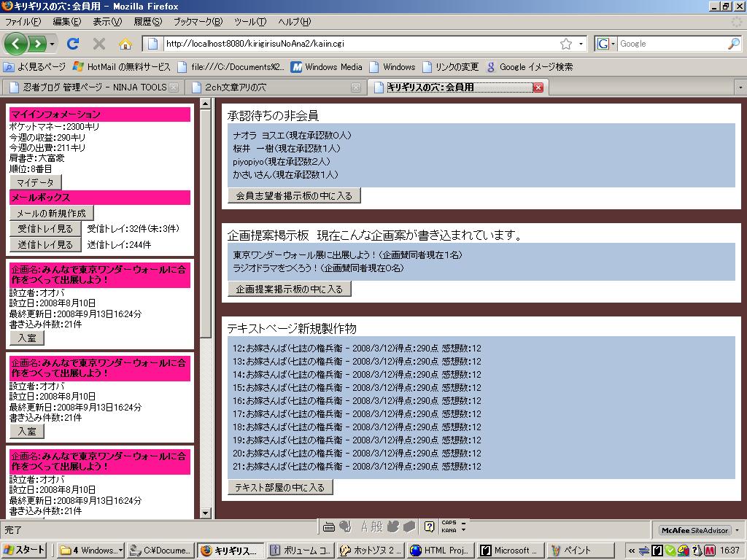Open the ファイル(F) menu
Screen dimensions: 747x560
click(23, 21)
